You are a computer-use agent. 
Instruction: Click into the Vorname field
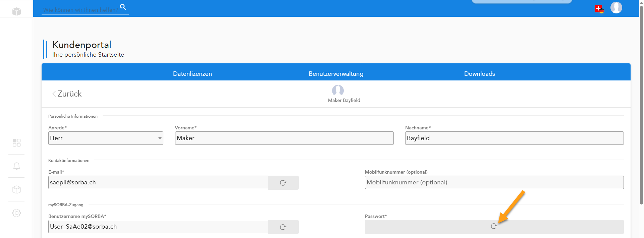(284, 138)
